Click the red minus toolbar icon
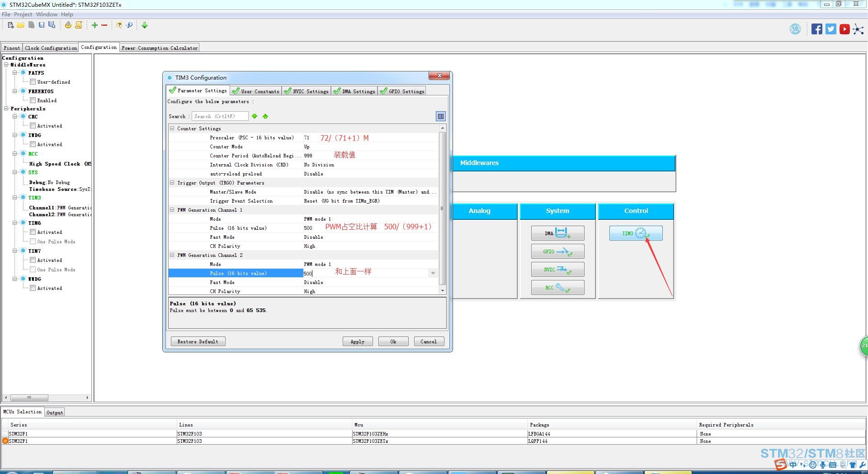Screen dimensions: 868x474 click(104, 25)
